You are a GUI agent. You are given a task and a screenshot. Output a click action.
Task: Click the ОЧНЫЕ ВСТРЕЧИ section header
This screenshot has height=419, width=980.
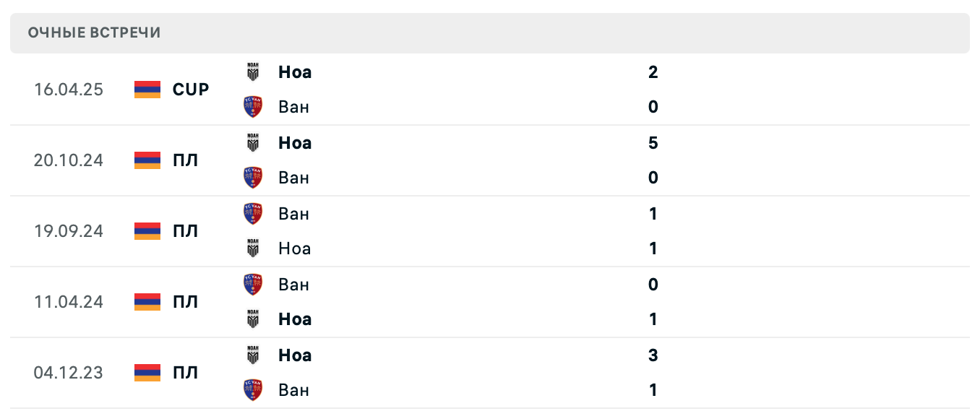95,33
